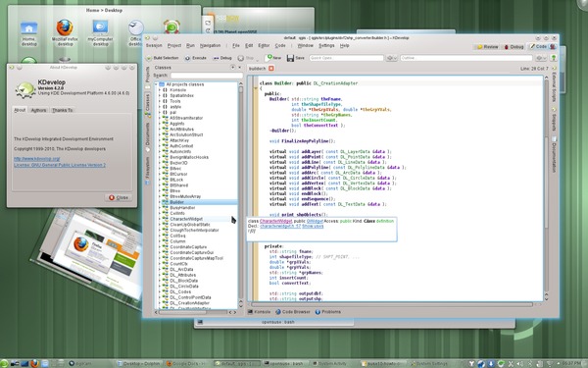588x368 pixels.
Task: Collapse the All projects classes node
Action: pos(157,84)
